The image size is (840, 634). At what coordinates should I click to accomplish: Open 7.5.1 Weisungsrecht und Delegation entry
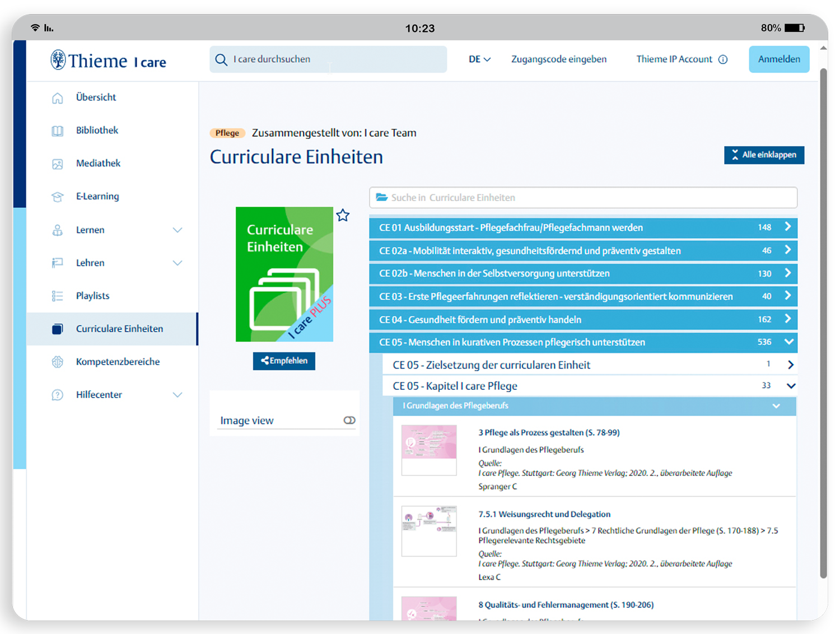(544, 514)
